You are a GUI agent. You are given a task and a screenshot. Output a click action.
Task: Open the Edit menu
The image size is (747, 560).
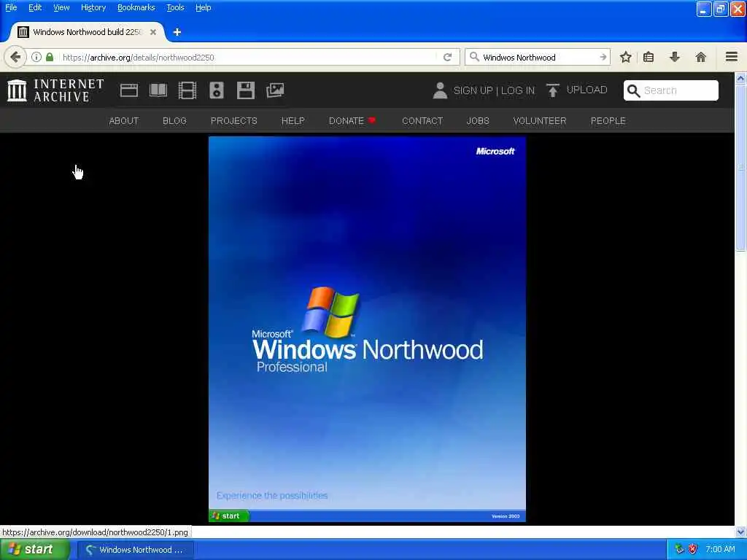coord(35,7)
